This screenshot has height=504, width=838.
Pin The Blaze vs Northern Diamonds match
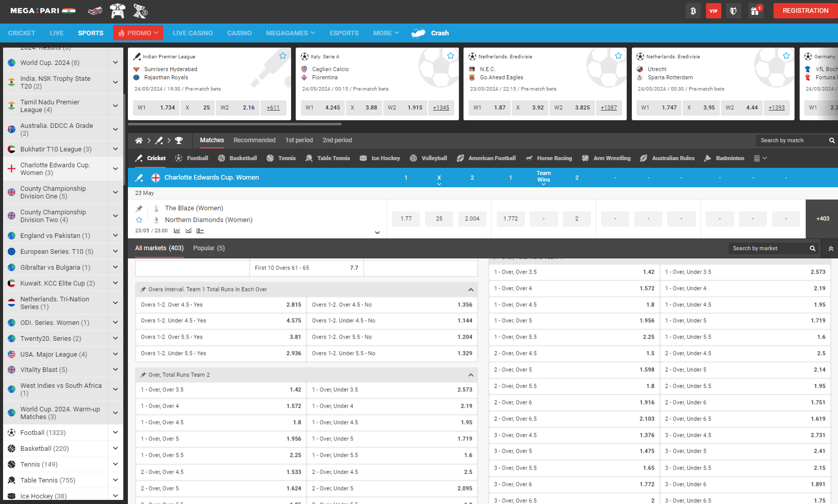[139, 208]
